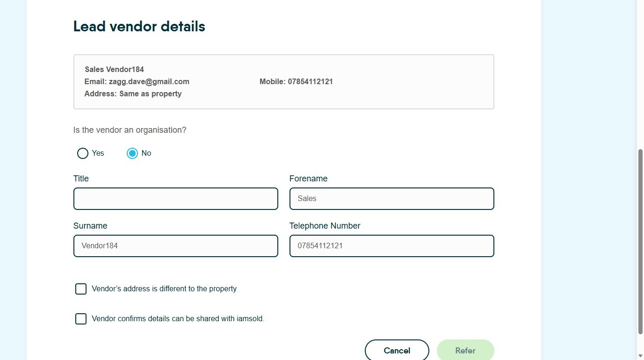Click the "Is the vendor an organisation?" question
Viewport: 644px width, 360px height.
coord(130,130)
